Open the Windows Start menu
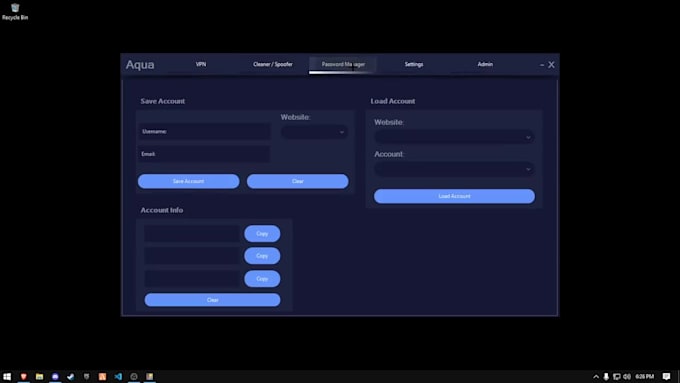 (x=7, y=376)
